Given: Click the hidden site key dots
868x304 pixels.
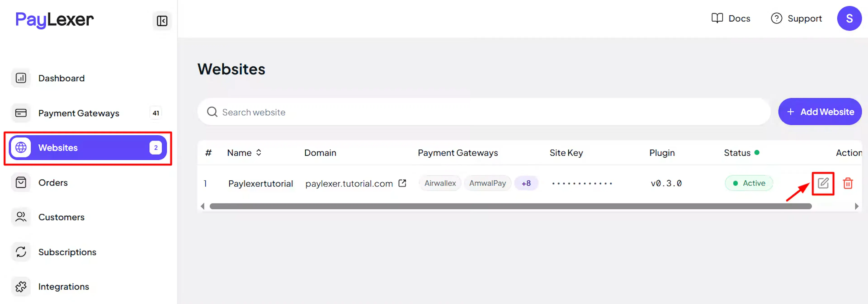Looking at the screenshot, I should pos(582,183).
